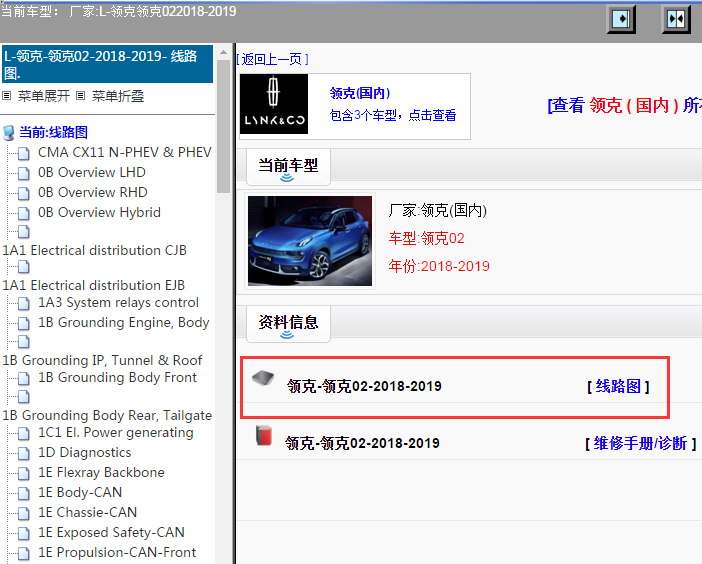Open 1B Grounding Body Rear, Tailgate
The height and width of the screenshot is (564, 702).
[107, 415]
